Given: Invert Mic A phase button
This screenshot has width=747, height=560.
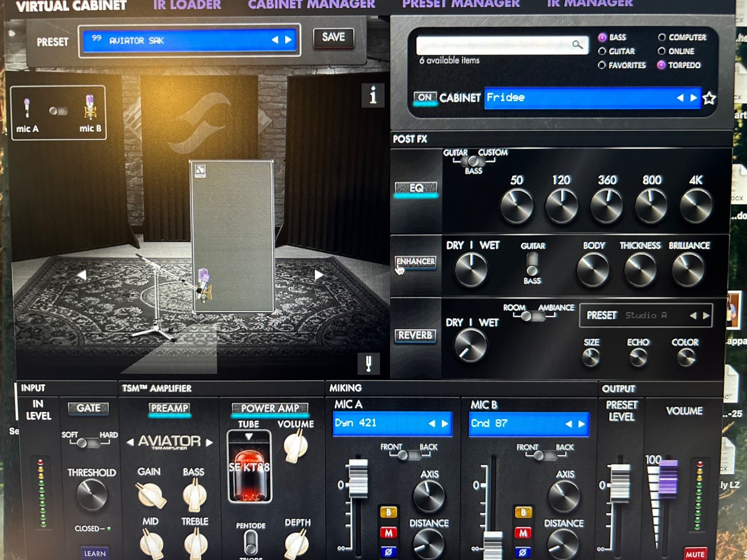Looking at the screenshot, I should point(388,552).
